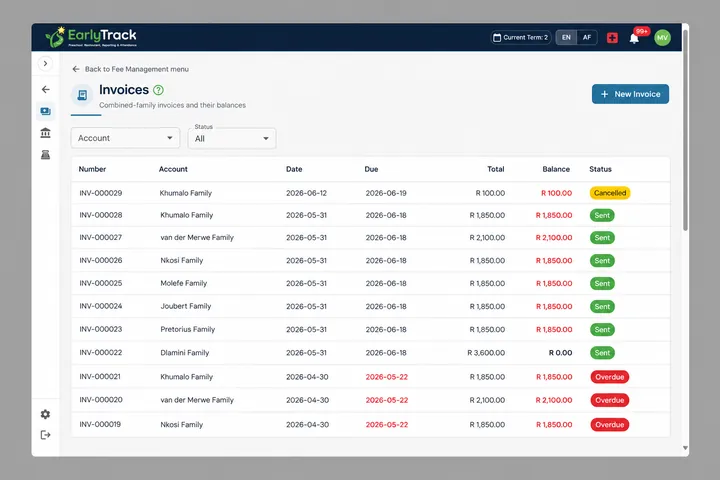This screenshot has height=480, width=720.
Task: Click Sent badge on INV-000028 row
Action: (602, 215)
